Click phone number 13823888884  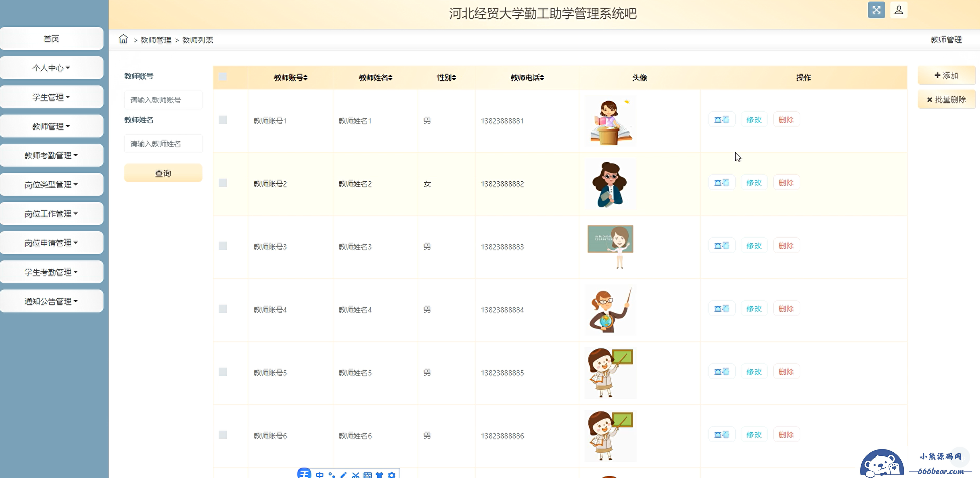pos(502,310)
